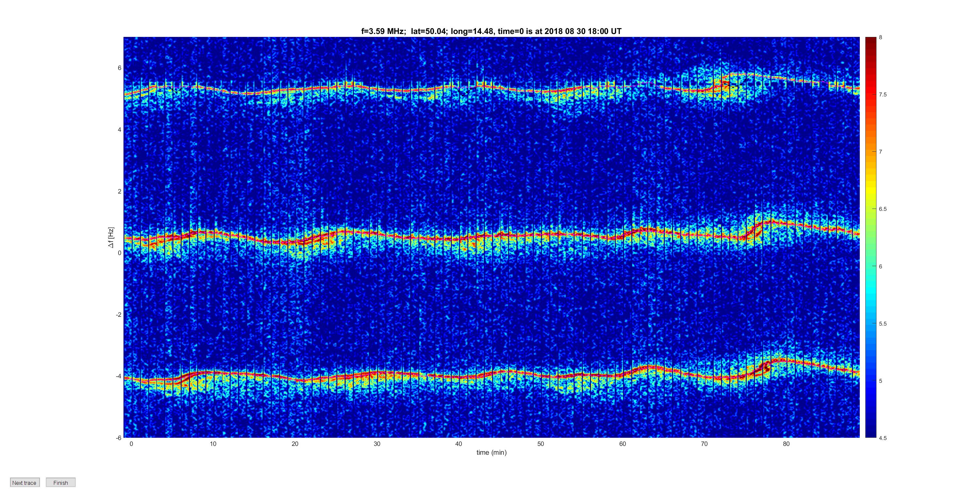Viewport: 980px width, 492px height.
Task: Click the colorbar next to the plot
Action: [x=871, y=237]
